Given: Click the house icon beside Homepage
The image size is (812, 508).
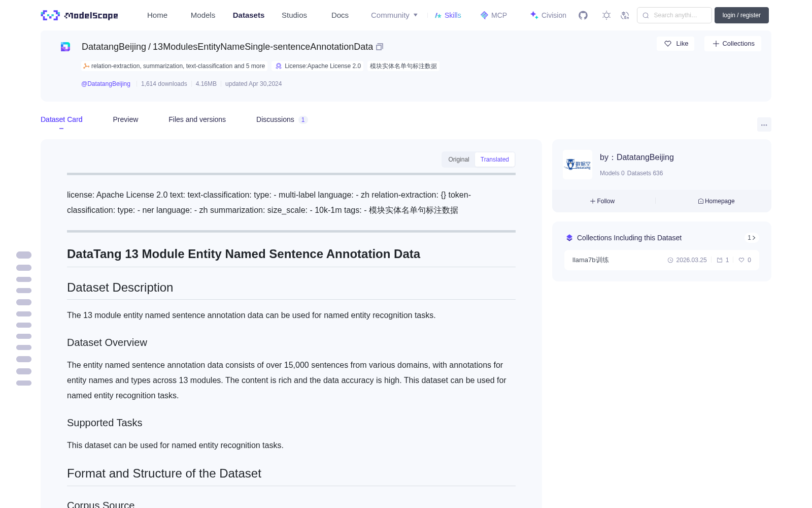Looking at the screenshot, I should tap(701, 201).
